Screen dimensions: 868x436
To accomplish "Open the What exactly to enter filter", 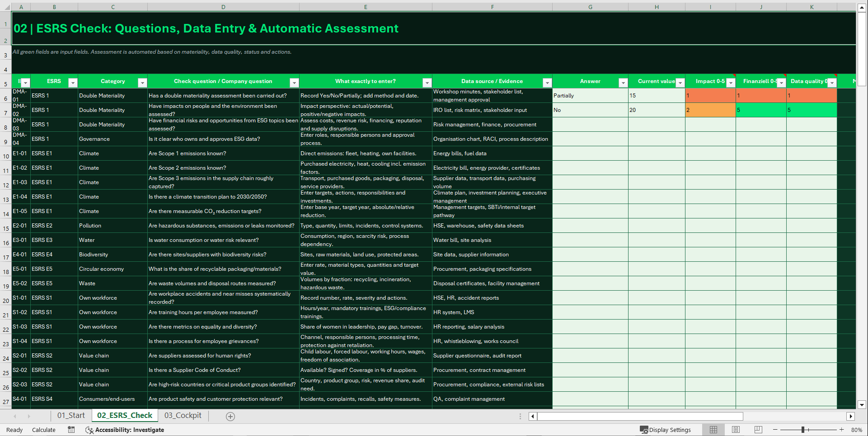I will [427, 83].
